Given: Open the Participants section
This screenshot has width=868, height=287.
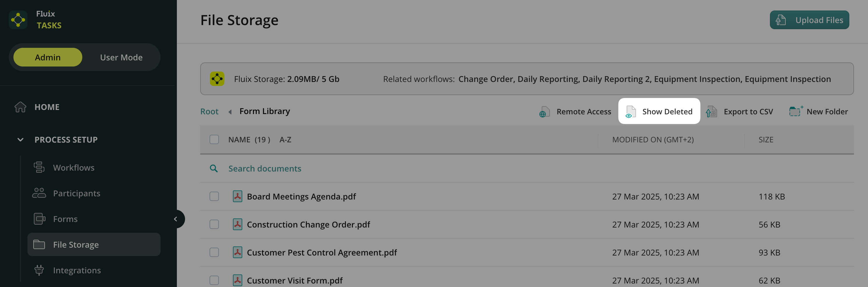Looking at the screenshot, I should click(76, 193).
